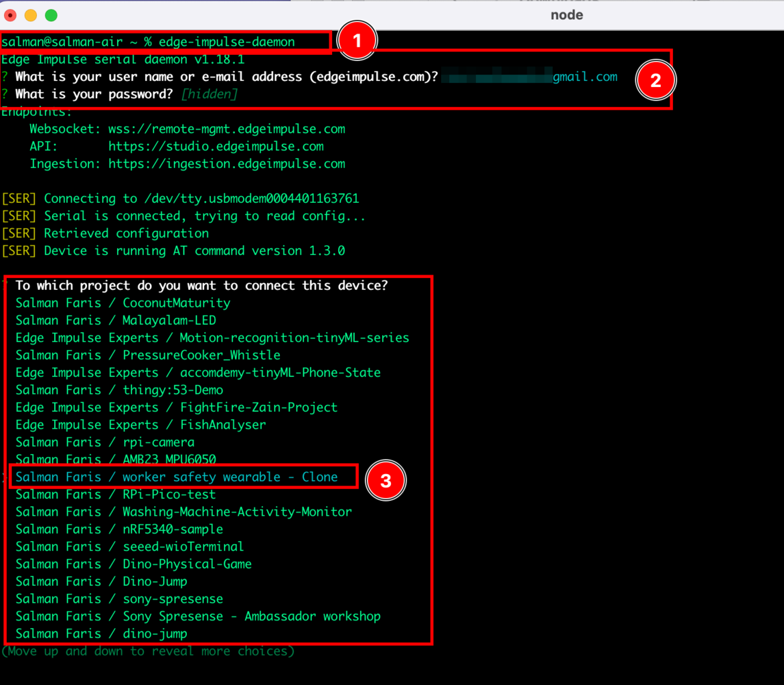The width and height of the screenshot is (784, 685).
Task: Select the Washing-Machine-Activity-Monitor project
Action: tap(184, 512)
